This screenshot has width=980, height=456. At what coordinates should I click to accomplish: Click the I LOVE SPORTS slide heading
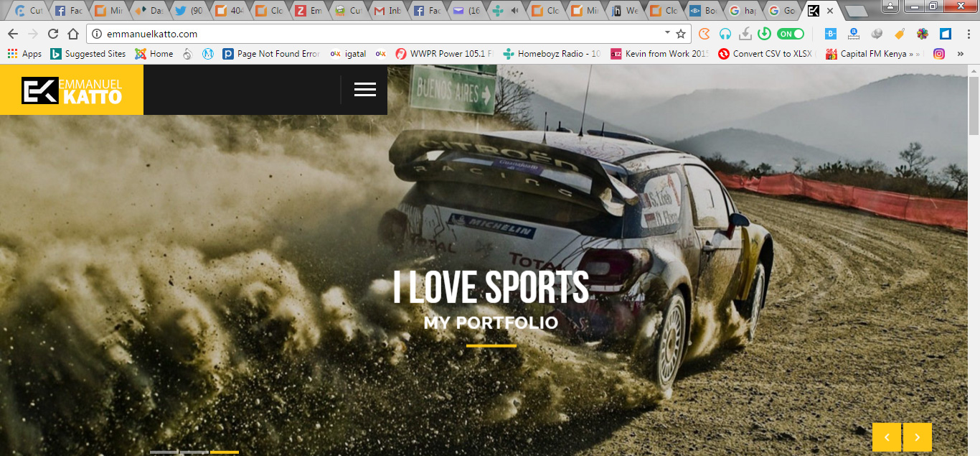point(491,287)
